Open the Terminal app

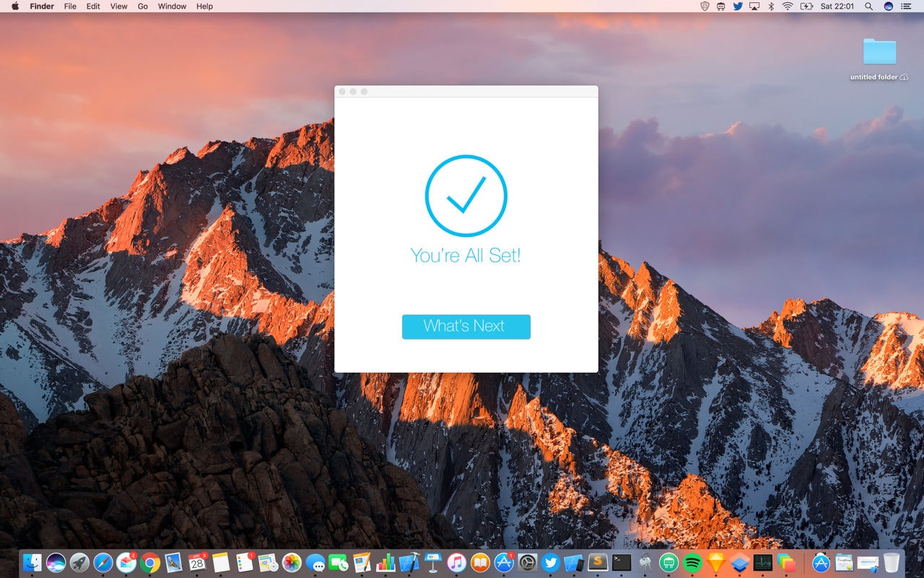point(621,564)
